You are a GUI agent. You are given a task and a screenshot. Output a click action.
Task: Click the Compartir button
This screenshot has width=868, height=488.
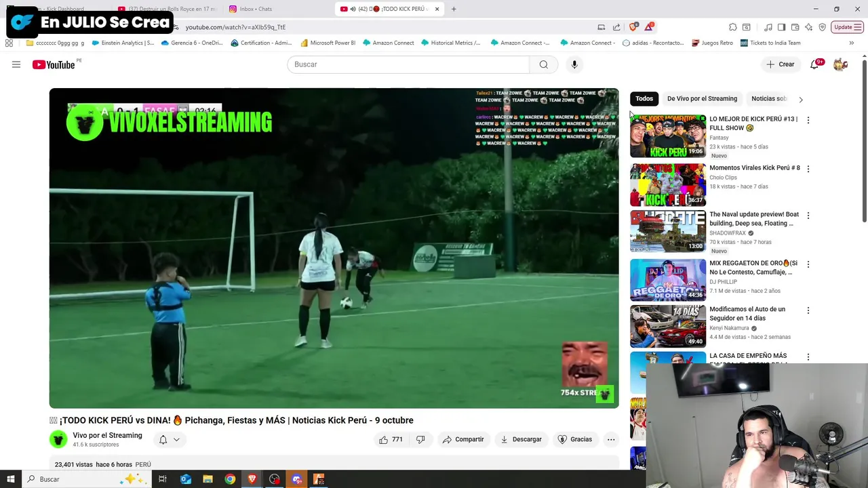(x=463, y=439)
